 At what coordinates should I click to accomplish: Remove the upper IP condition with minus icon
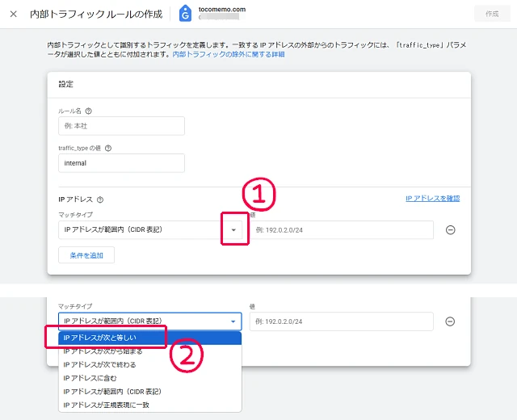[451, 229]
